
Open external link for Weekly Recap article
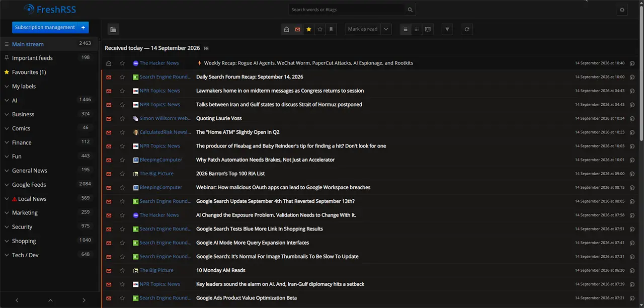click(632, 63)
